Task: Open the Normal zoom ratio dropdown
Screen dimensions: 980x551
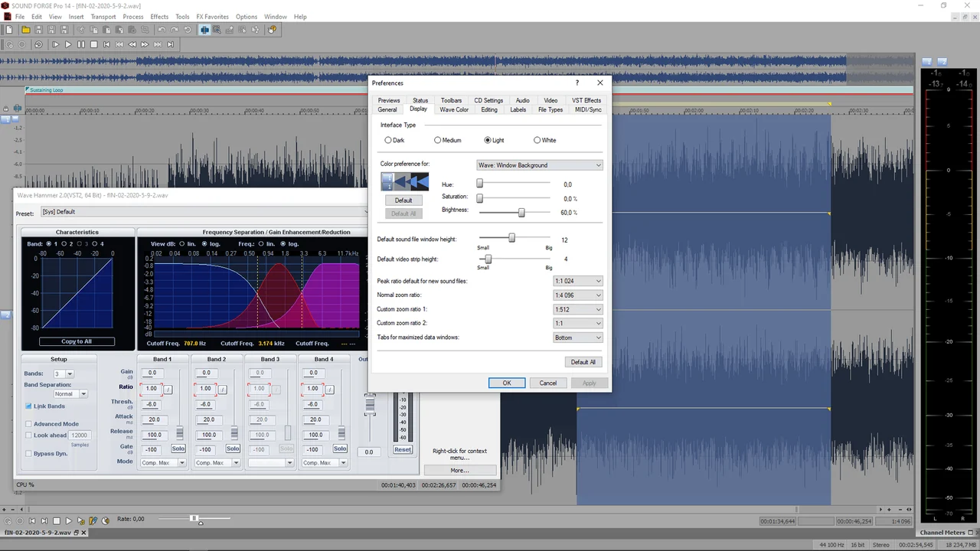Action: [x=578, y=295]
